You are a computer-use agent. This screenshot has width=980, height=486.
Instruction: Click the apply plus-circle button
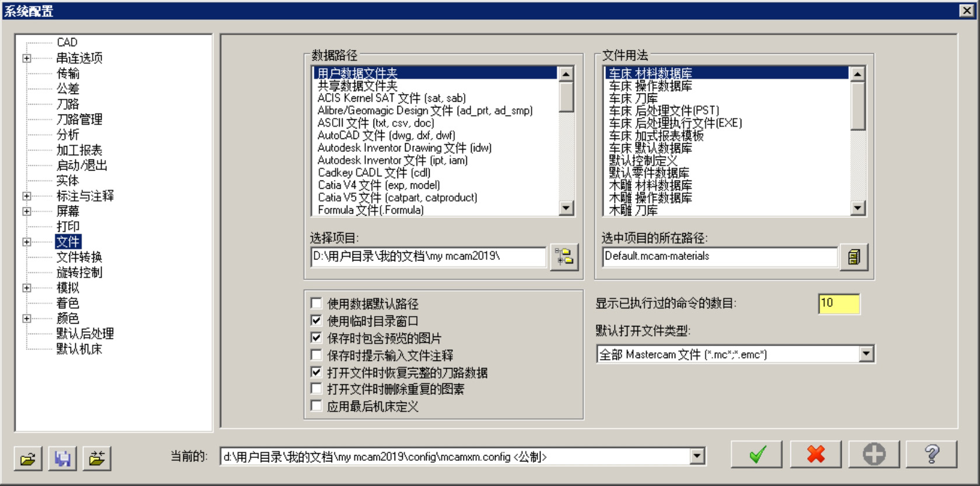click(x=874, y=454)
